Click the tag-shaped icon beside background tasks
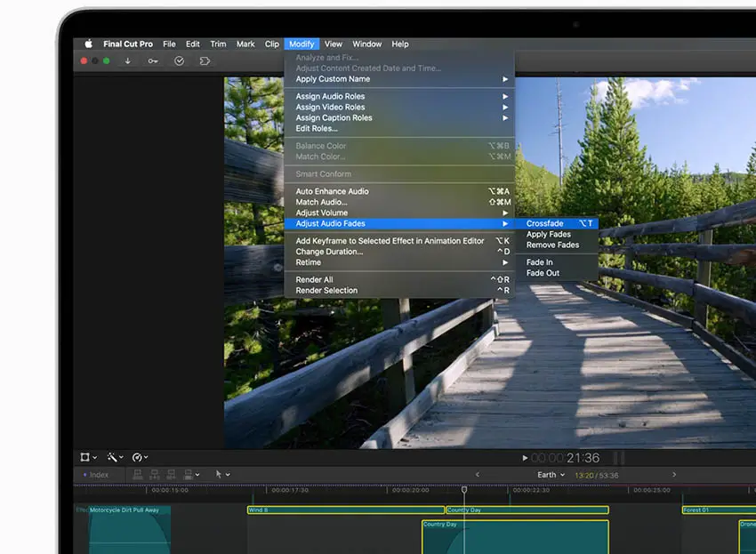Viewport: 756px width, 554px height. pos(205,61)
